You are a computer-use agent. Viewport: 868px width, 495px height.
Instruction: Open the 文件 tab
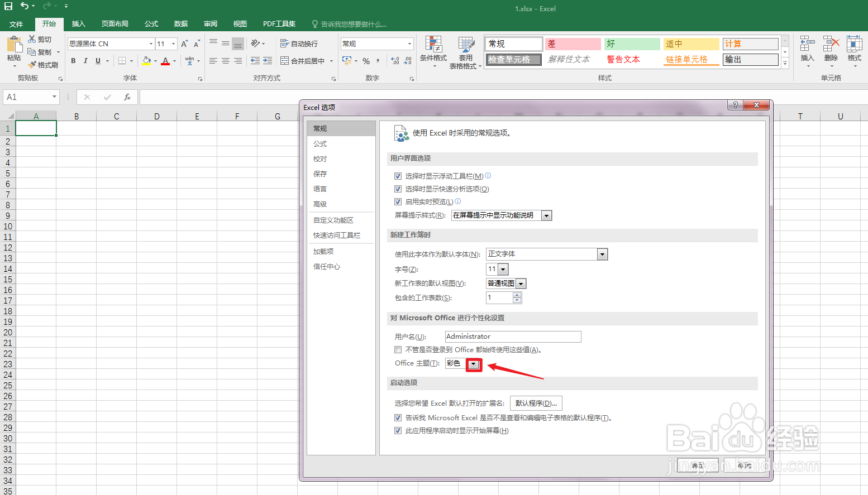coord(16,24)
